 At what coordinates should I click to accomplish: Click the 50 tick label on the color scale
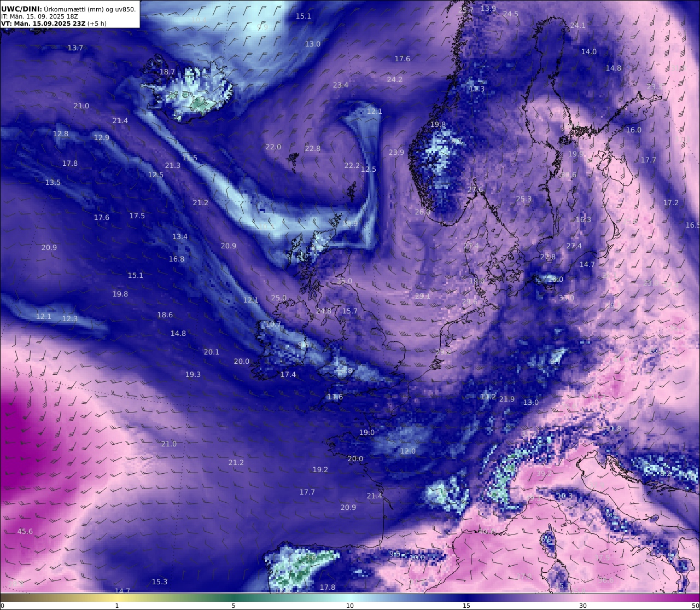(x=696, y=606)
